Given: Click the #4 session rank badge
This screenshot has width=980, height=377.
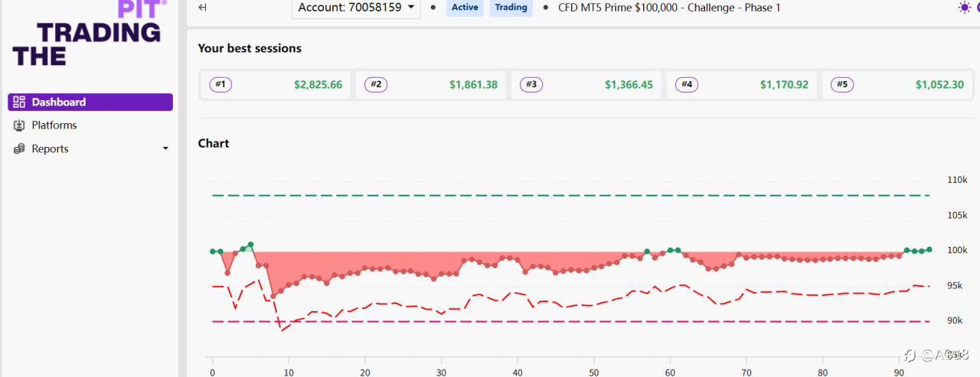Looking at the screenshot, I should tap(687, 85).
